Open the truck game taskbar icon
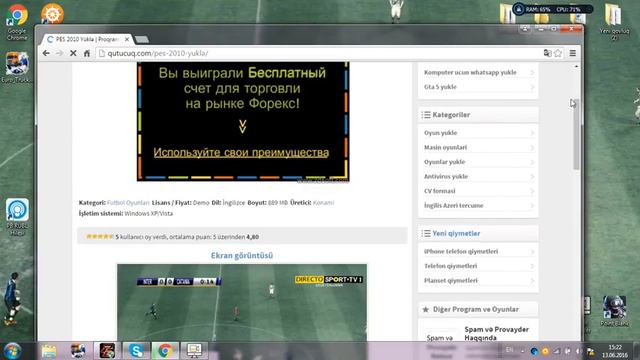The height and width of the screenshot is (360, 640). click(x=78, y=351)
